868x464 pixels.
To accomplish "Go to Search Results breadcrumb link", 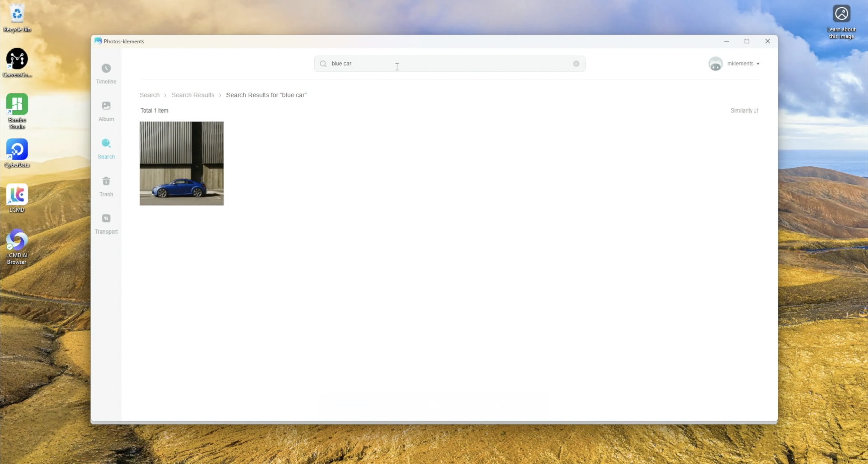I will click(193, 95).
